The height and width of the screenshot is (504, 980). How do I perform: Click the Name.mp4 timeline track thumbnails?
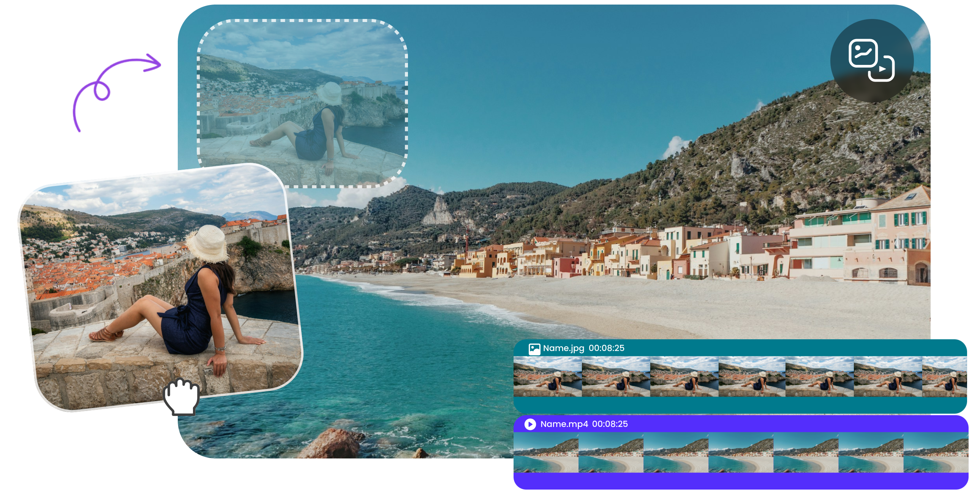point(741,452)
